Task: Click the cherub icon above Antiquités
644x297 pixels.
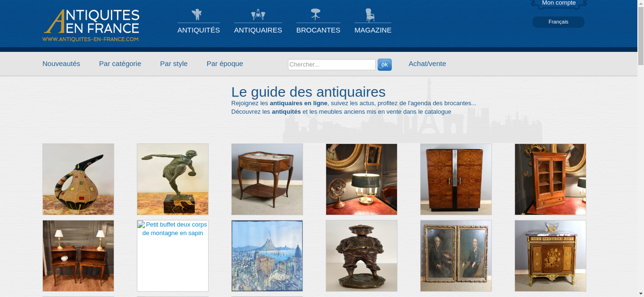Action: (196, 14)
